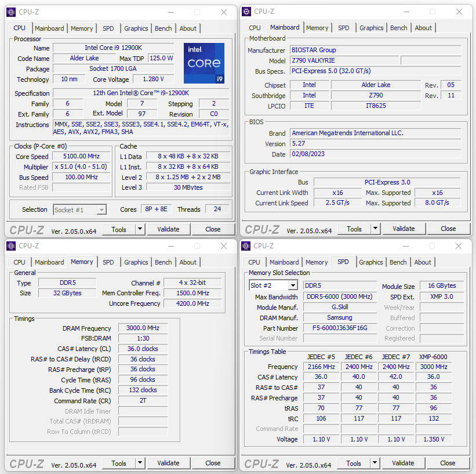
Task: Click Validate button in the SPD window
Action: tap(403, 463)
